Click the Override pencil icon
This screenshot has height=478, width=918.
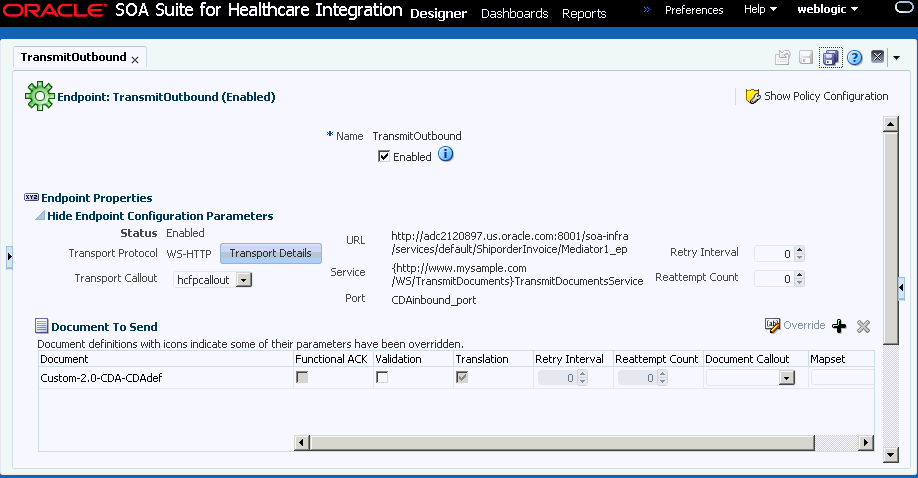tap(772, 326)
